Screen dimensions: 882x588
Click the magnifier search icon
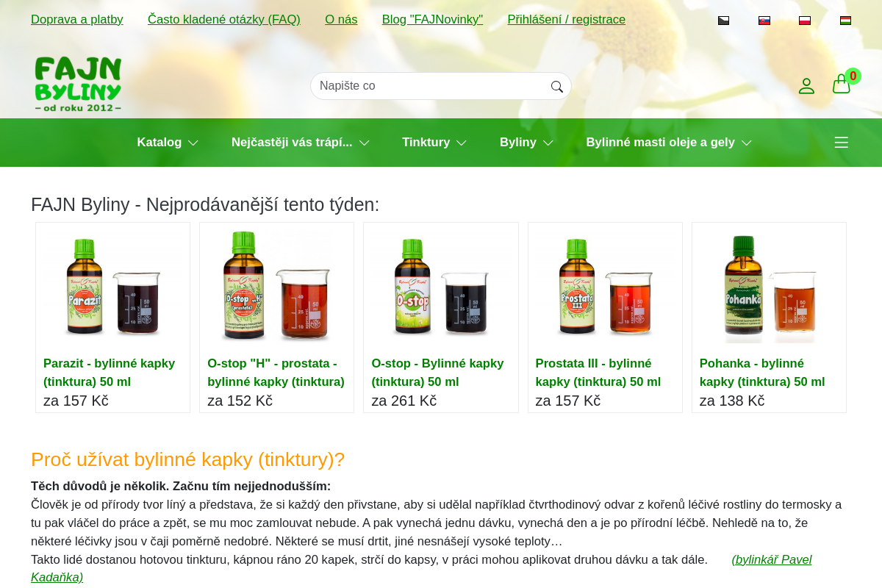[557, 87]
